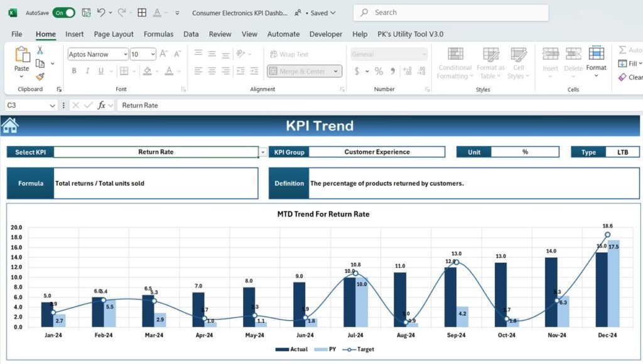Click the dashboard home navigation icon

[9, 124]
